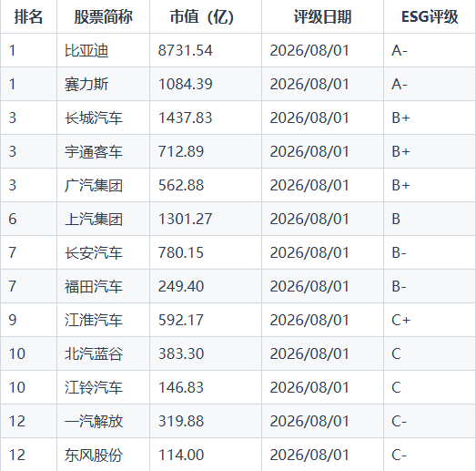The height and width of the screenshot is (471, 476).
Task: Select the stock name 赛力斯
Action: (x=86, y=84)
